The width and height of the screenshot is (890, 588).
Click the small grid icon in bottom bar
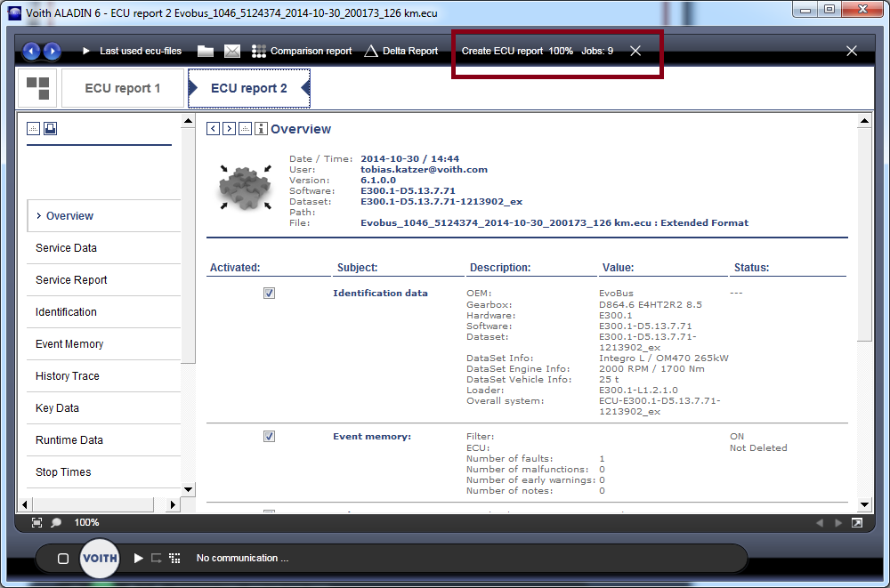[174, 559]
